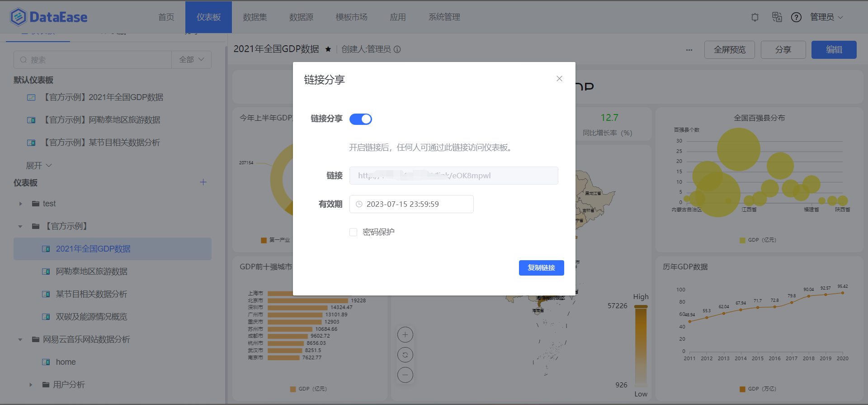Click the map zoom in button
The height and width of the screenshot is (405, 868).
pyautogui.click(x=405, y=335)
